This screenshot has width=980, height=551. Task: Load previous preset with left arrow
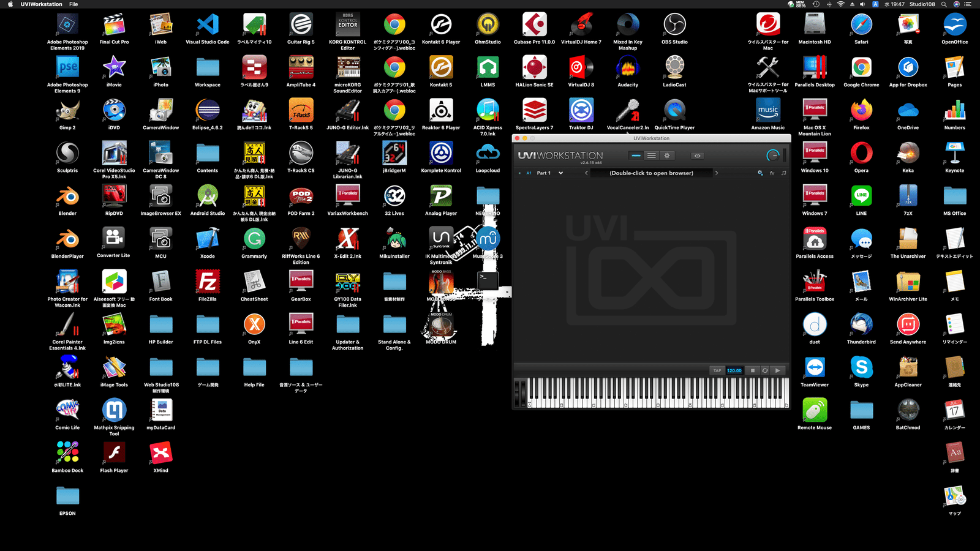pos(586,173)
